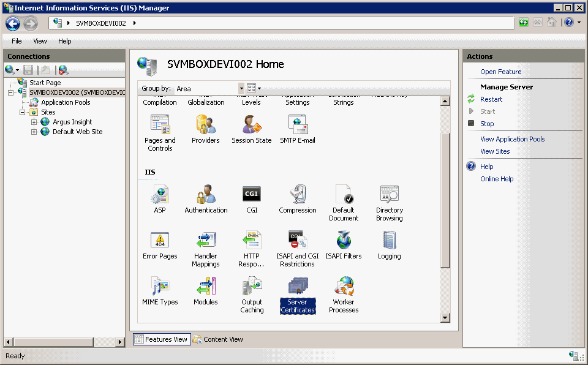Viewport: 588px width, 365px height.
Task: Select Application Pools tree item
Action: 66,102
